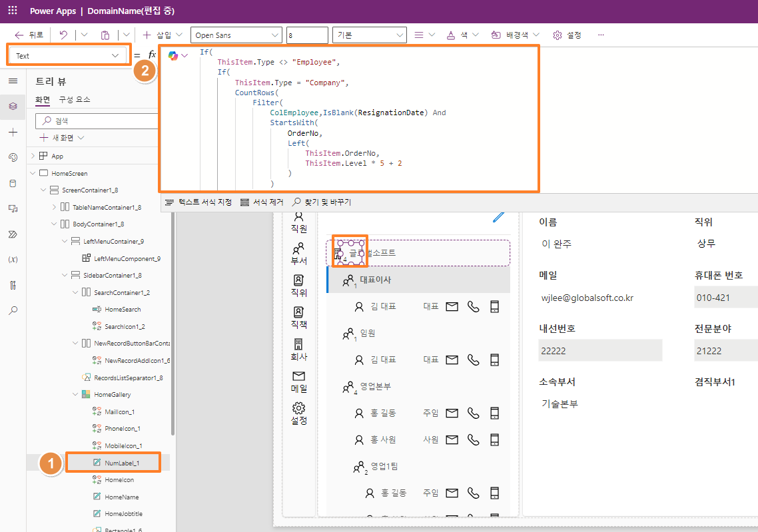758x532 pixels.
Task: Click the 직위 position menu icon
Action: coord(299,286)
